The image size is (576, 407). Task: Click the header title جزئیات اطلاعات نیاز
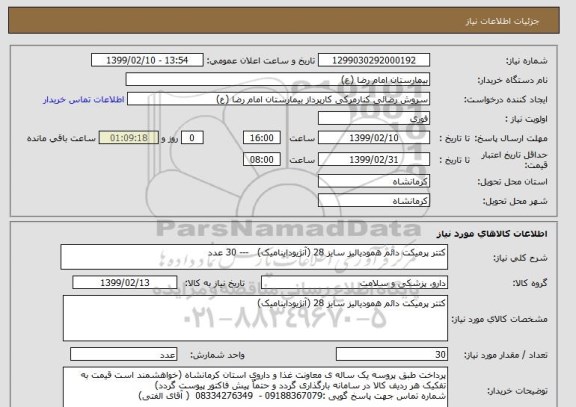click(502, 21)
